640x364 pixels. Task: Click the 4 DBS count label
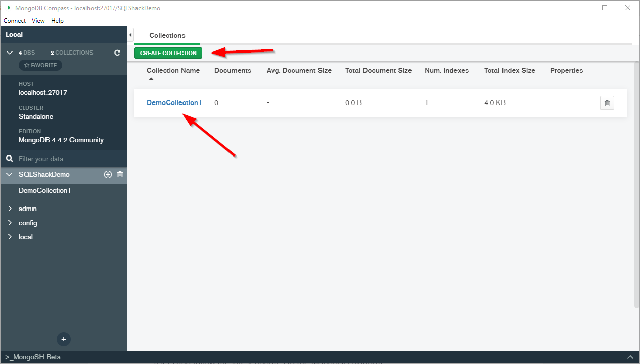27,53
